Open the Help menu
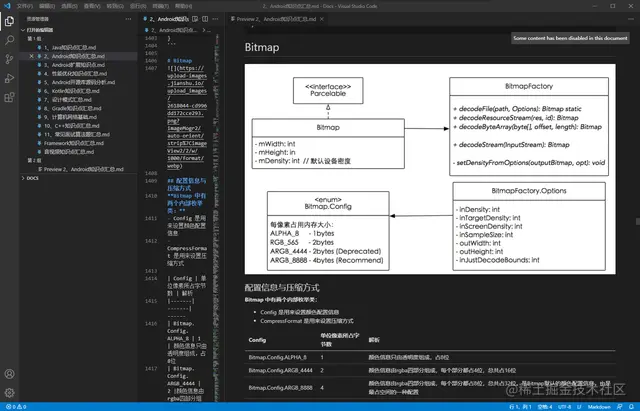 coord(183,6)
